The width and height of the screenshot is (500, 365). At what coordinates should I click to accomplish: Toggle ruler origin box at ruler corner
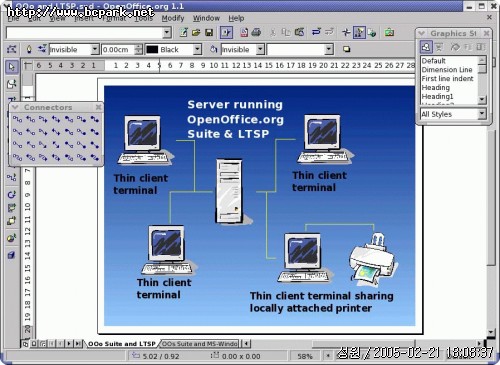tap(28, 66)
